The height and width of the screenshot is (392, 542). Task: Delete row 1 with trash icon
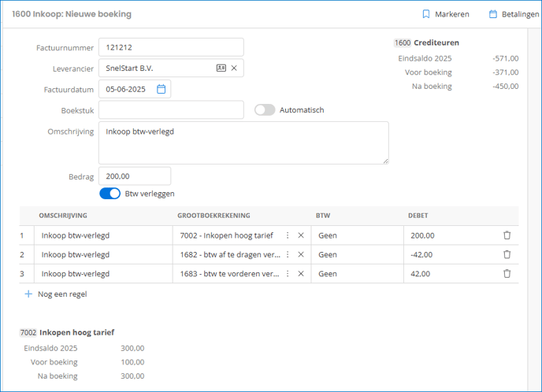click(507, 235)
